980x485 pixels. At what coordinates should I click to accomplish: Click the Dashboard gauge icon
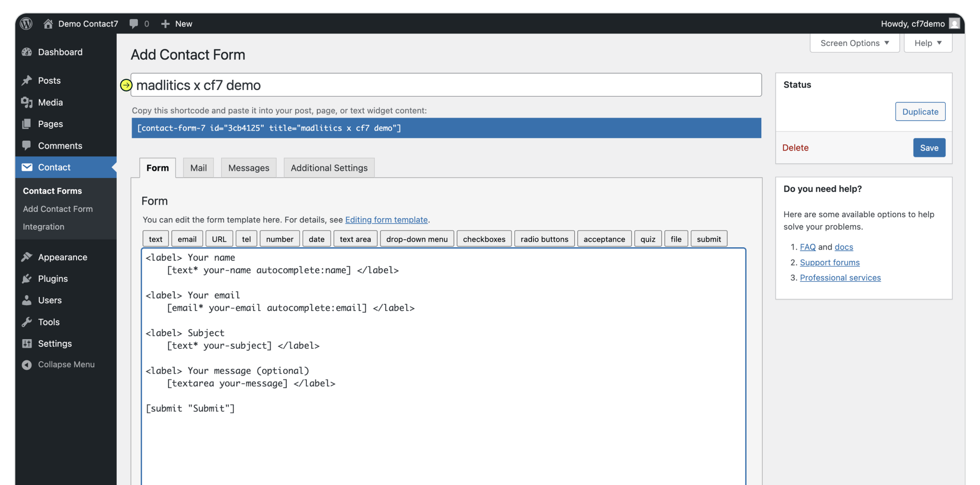27,52
